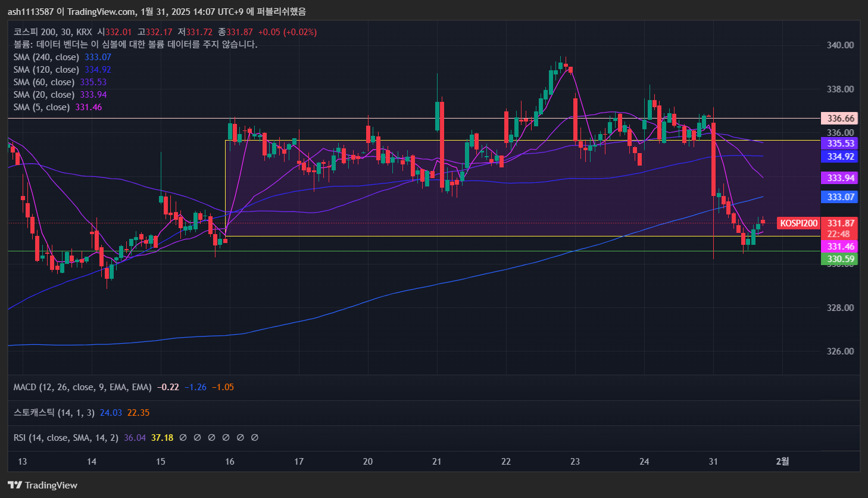
Task: Click the first ∅ symbol in RSI legend
Action: pos(183,438)
